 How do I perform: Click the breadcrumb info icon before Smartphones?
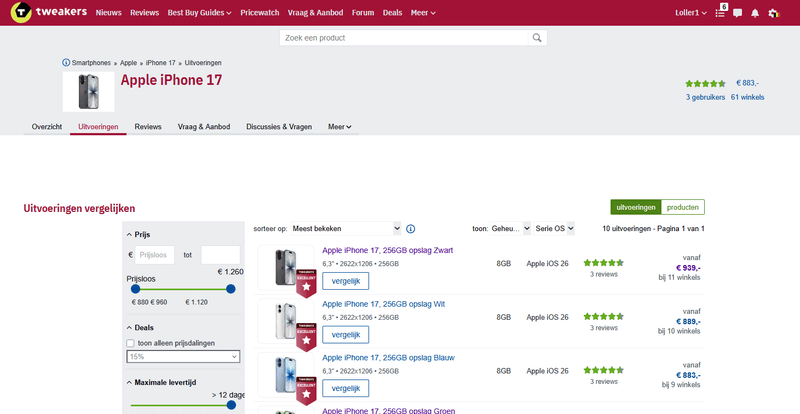tap(66, 62)
